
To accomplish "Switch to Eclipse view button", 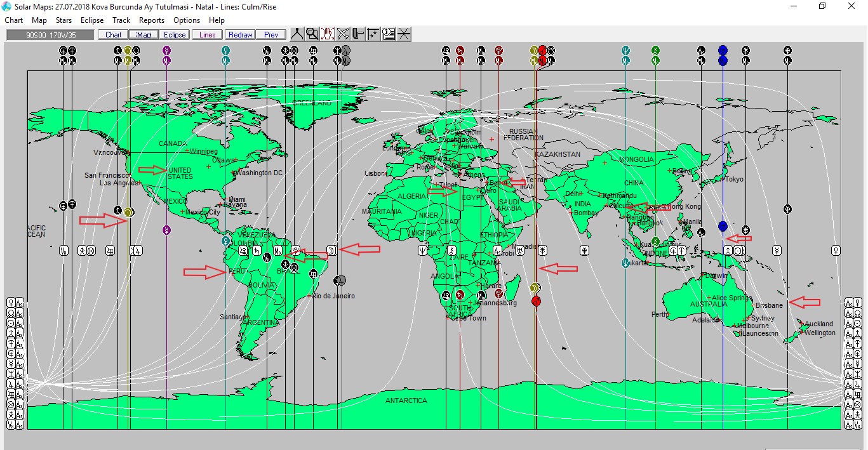I will (x=175, y=35).
